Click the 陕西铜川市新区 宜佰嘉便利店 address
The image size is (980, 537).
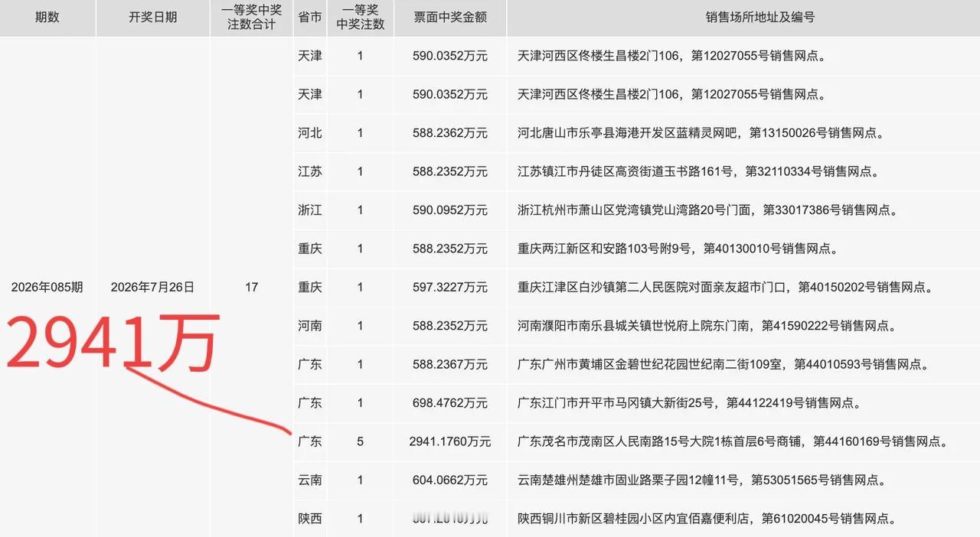click(707, 519)
